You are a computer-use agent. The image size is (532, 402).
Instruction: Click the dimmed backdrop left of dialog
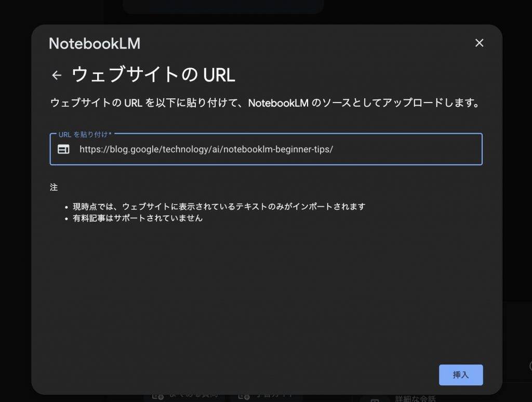(15, 208)
